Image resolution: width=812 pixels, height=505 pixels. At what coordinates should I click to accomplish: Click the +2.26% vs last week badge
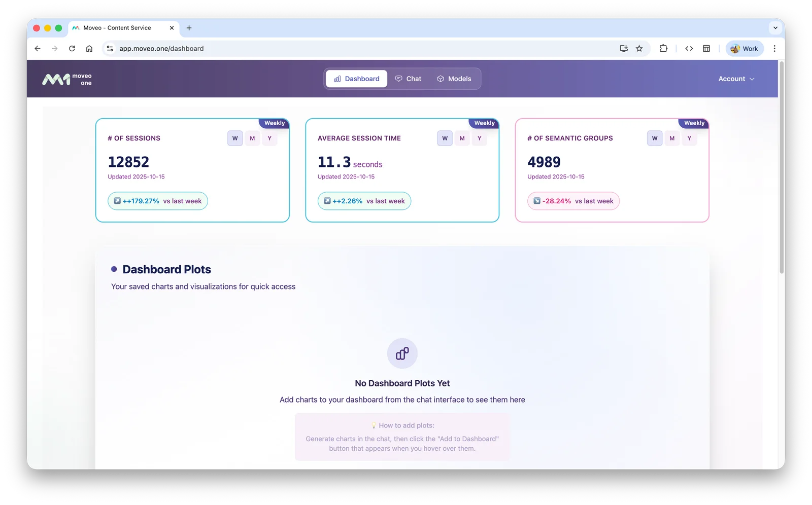[364, 201]
